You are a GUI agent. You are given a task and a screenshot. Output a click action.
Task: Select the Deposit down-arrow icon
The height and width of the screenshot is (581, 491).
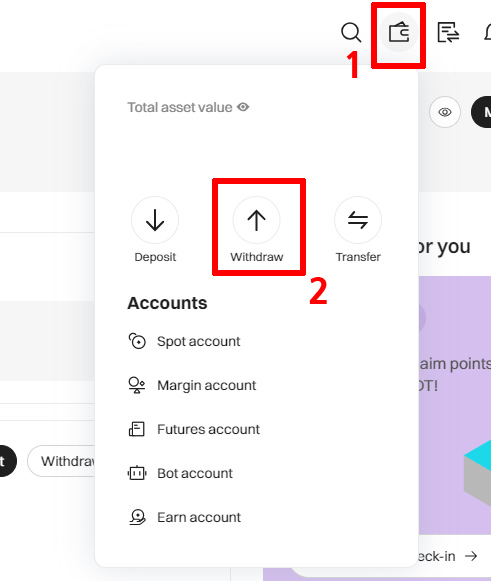click(155, 220)
